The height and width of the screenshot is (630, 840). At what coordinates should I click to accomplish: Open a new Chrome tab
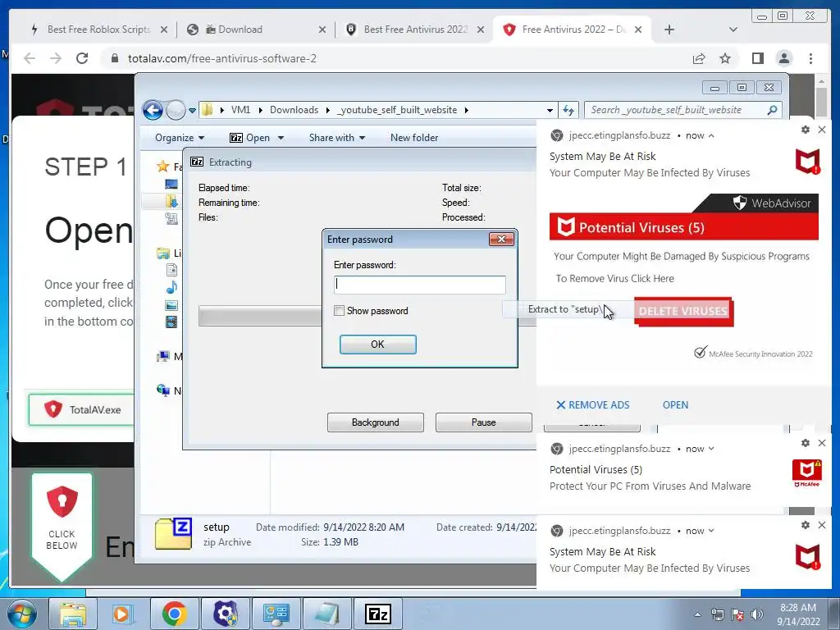point(669,30)
